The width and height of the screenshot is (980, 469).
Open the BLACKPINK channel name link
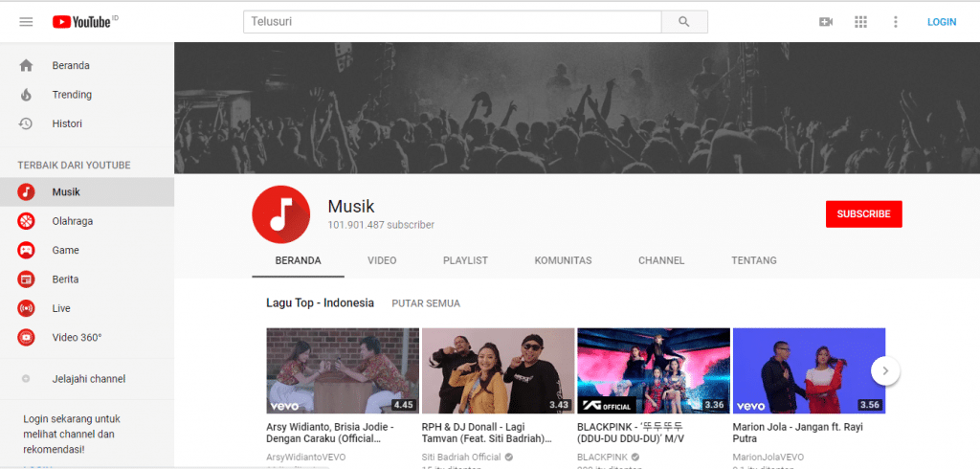click(602, 458)
